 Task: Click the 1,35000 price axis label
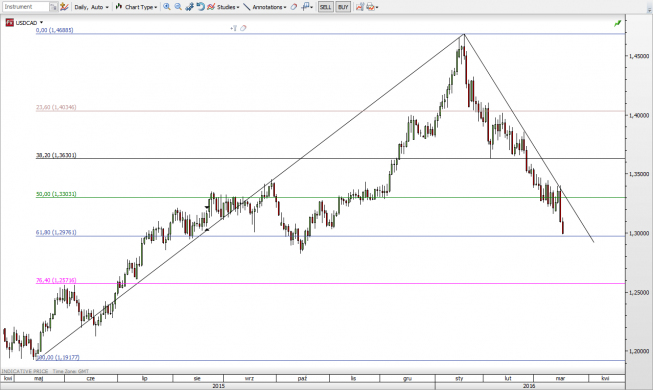(639, 174)
